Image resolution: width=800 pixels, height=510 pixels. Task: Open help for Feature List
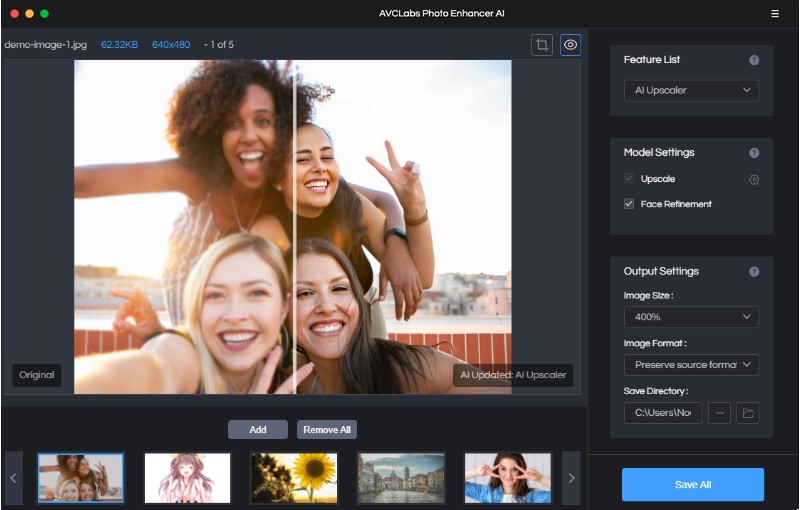[x=754, y=60]
